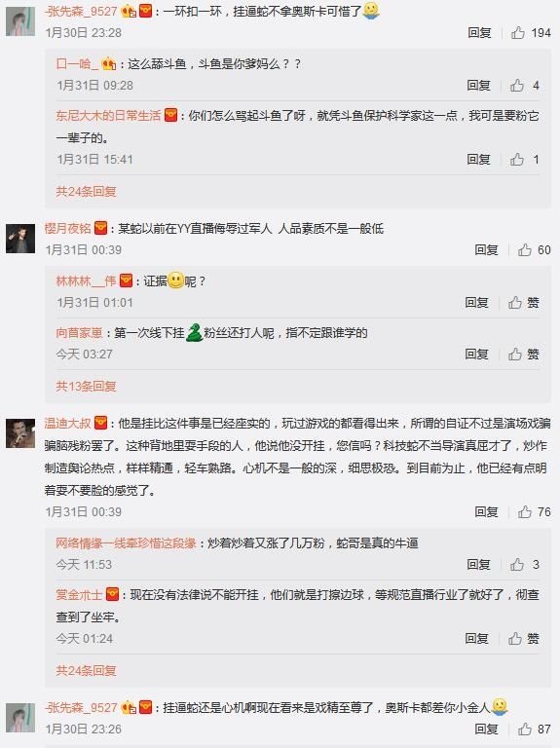
Task: Like 张先森_9527's comment with 194 likes
Action: [531, 33]
